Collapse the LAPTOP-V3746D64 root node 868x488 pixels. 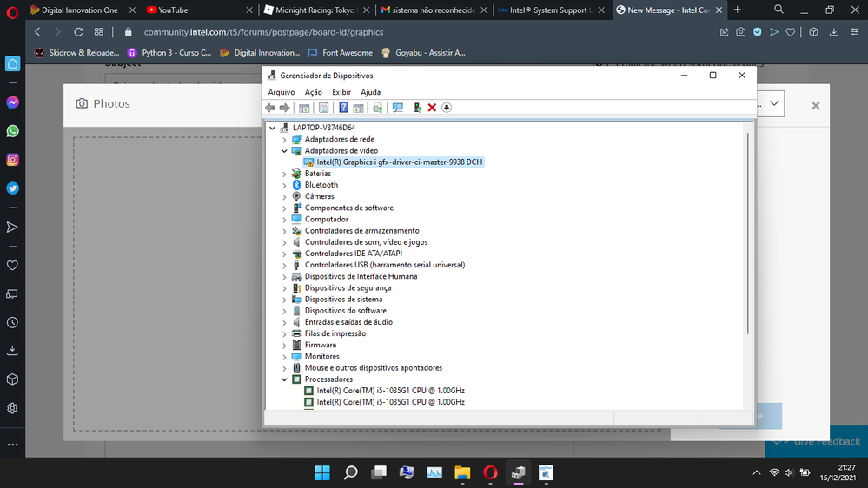click(272, 128)
